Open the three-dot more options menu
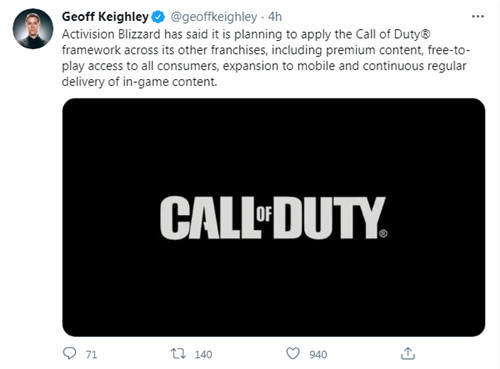This screenshot has width=500, height=369. coord(478,17)
